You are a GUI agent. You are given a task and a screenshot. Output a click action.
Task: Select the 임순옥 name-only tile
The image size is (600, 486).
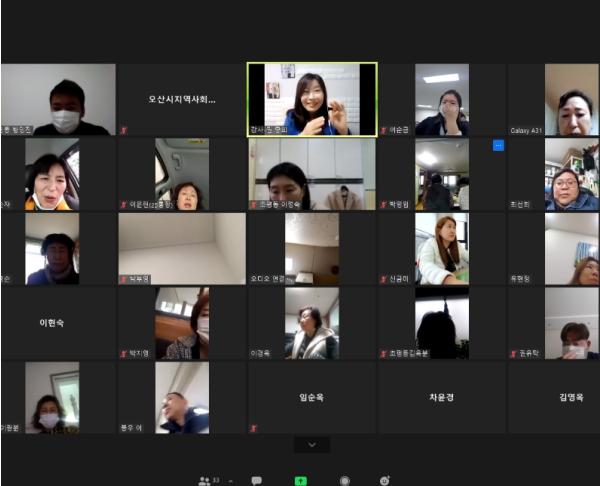click(312, 398)
